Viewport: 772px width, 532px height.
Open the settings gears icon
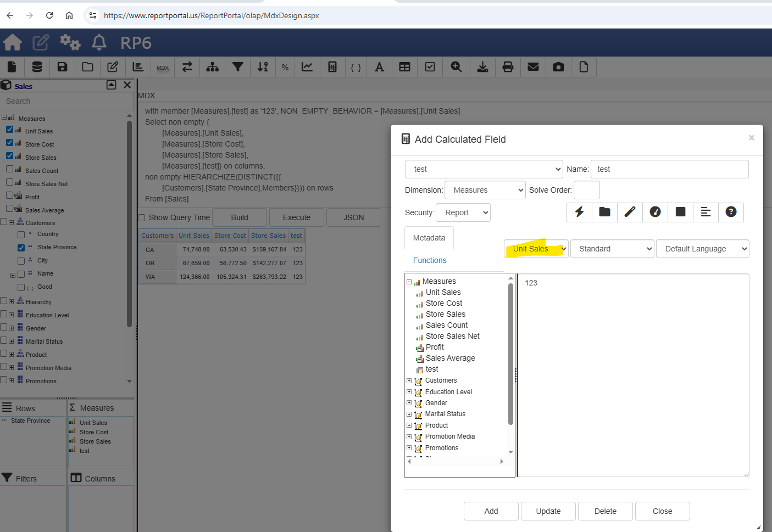[70, 42]
